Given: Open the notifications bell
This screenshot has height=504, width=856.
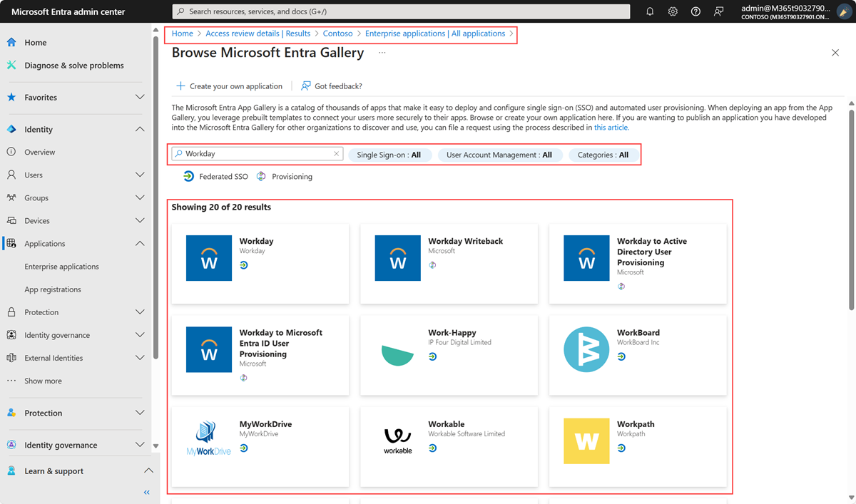Looking at the screenshot, I should coord(650,11).
